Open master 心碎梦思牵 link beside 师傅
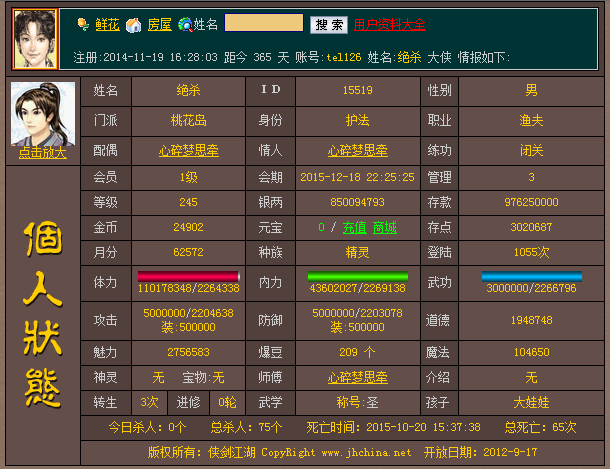 click(x=358, y=378)
